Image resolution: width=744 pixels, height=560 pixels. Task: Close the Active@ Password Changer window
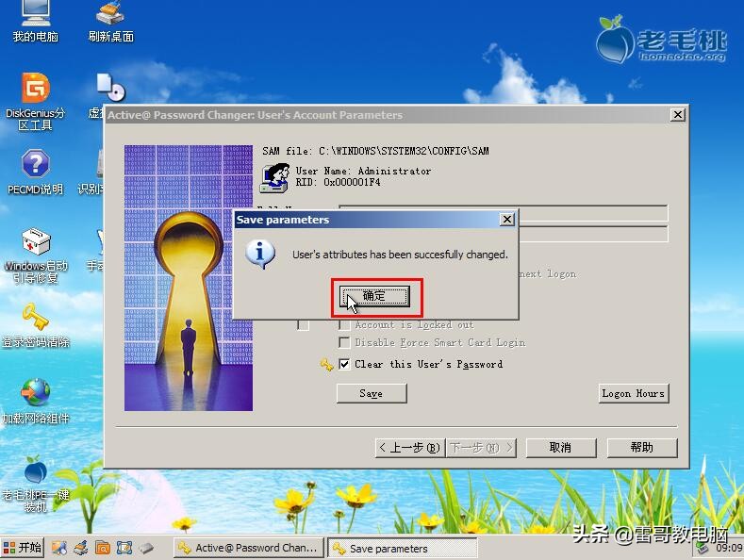pyautogui.click(x=678, y=115)
